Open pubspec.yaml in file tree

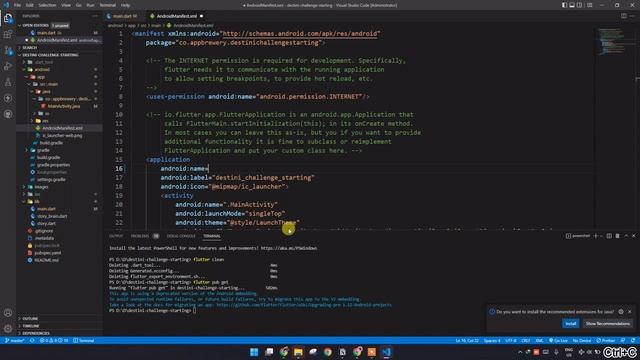coord(48,253)
